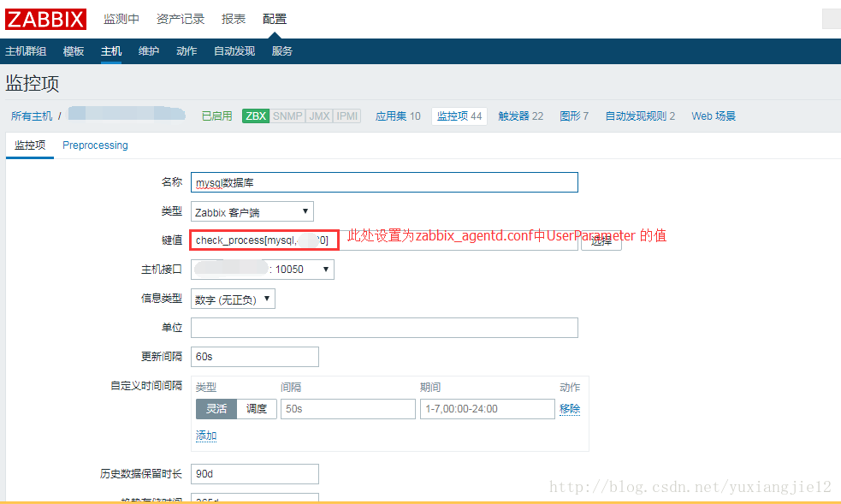Click the green ZBX availability badge
Screen dimensions: 841x504
point(256,116)
